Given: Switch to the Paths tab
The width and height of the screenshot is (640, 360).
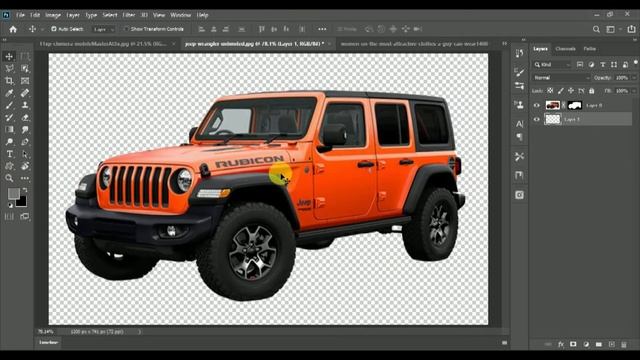Looking at the screenshot, I should (590, 49).
